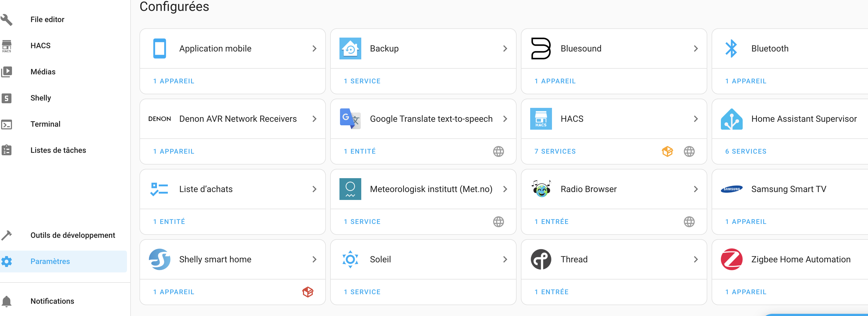868x316 pixels.
Task: Click the Soleil sun icon
Action: point(350,259)
